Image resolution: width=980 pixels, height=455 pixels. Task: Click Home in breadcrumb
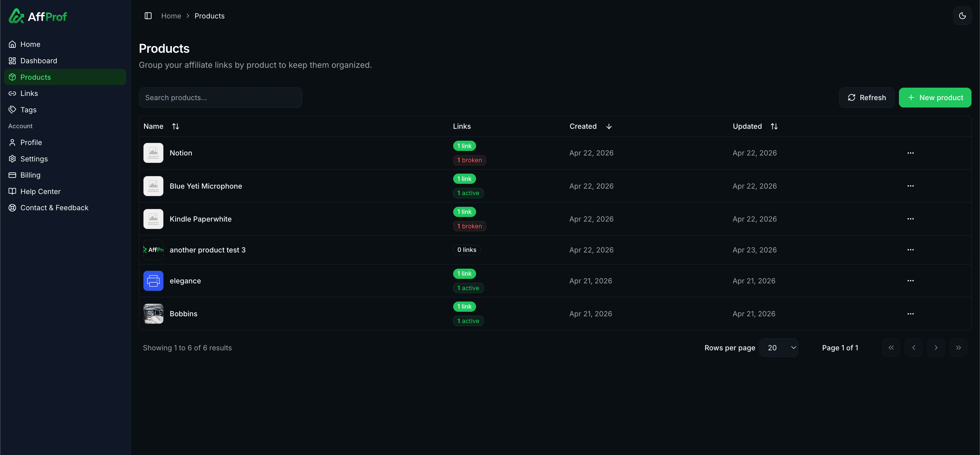pyautogui.click(x=171, y=16)
